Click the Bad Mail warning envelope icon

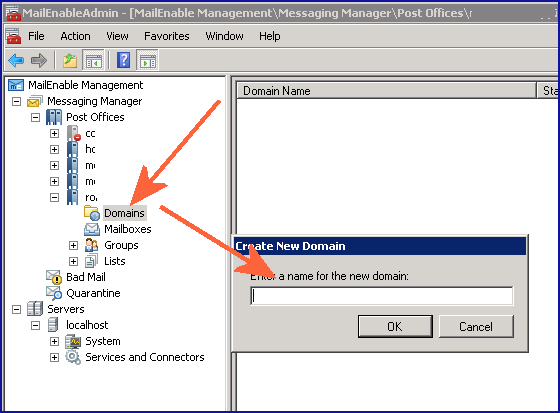(54, 277)
